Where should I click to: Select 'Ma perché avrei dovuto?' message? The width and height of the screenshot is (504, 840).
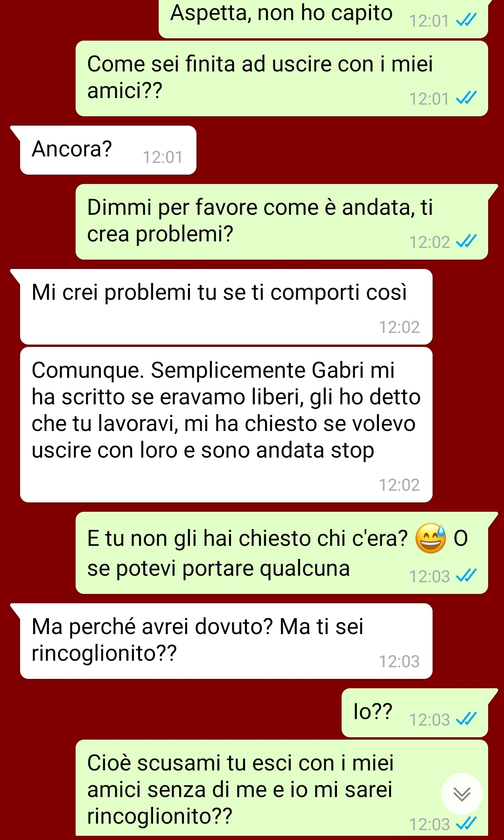(226, 641)
